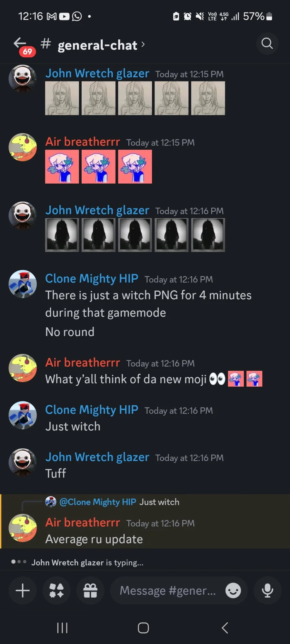
Task: Open John Wretch glazer's avatar at top
Action: pos(23,79)
